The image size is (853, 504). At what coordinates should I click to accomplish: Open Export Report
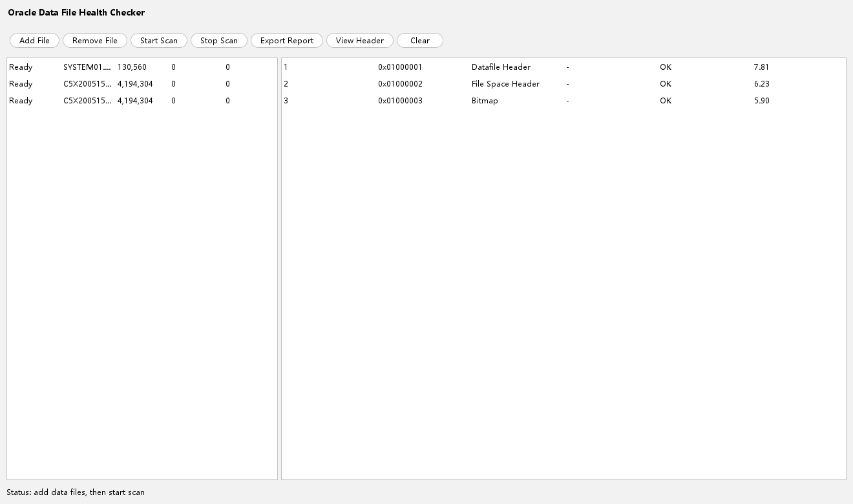click(287, 41)
